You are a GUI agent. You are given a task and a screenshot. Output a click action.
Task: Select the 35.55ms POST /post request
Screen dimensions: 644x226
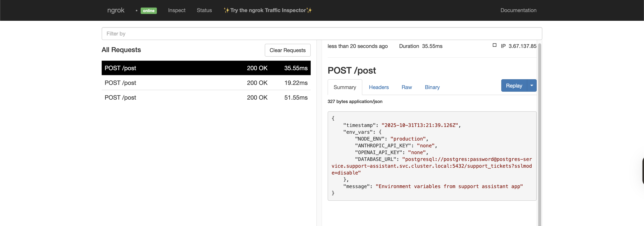206,68
